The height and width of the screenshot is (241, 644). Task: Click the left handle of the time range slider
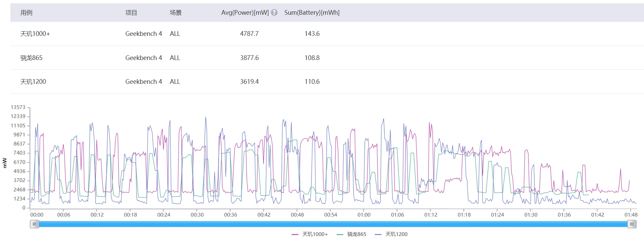tap(35, 224)
